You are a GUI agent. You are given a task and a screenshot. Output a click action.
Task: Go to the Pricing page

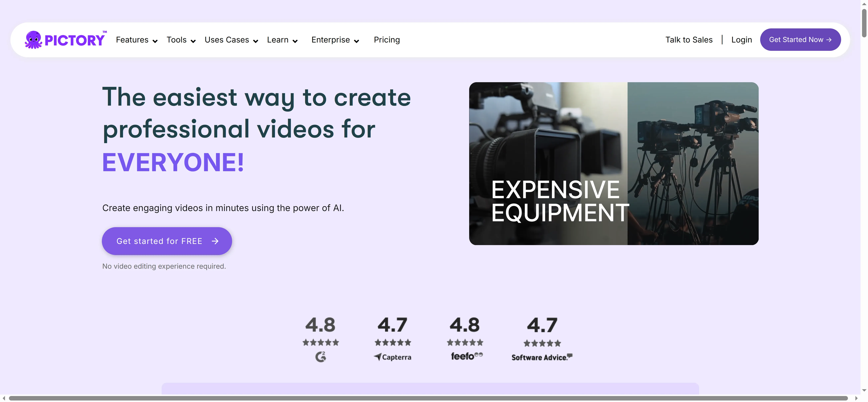click(387, 40)
